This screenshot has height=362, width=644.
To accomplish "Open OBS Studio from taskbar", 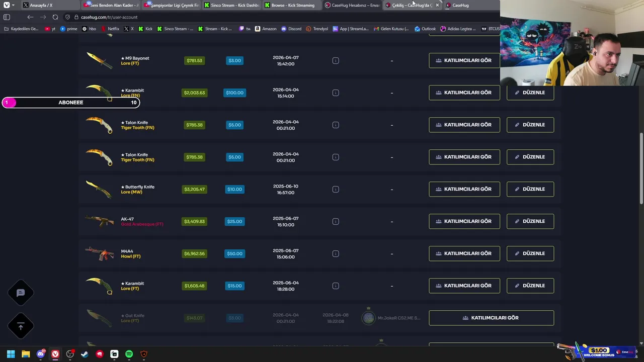I will point(70,354).
